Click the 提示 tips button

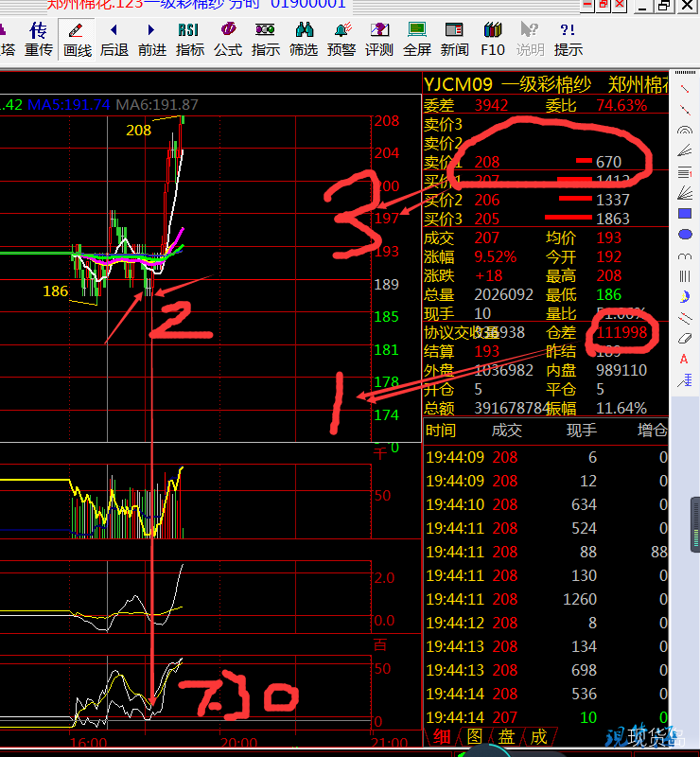tap(569, 39)
